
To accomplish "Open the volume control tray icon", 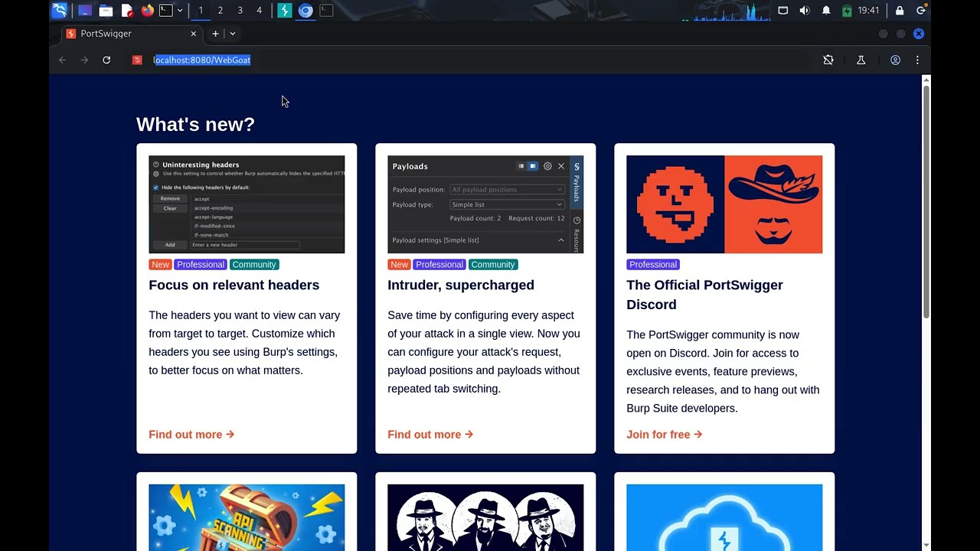I will (804, 11).
